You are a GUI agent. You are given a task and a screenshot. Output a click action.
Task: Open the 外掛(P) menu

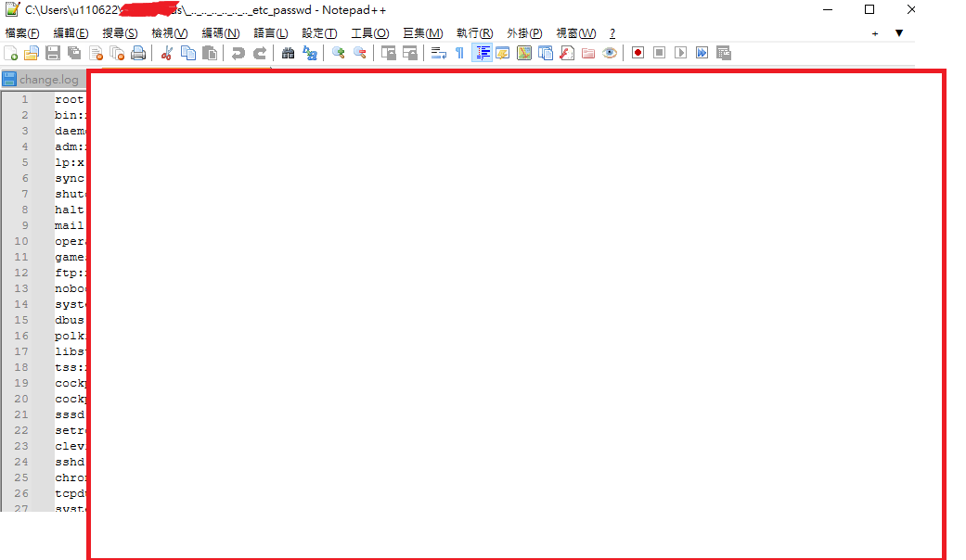point(524,33)
